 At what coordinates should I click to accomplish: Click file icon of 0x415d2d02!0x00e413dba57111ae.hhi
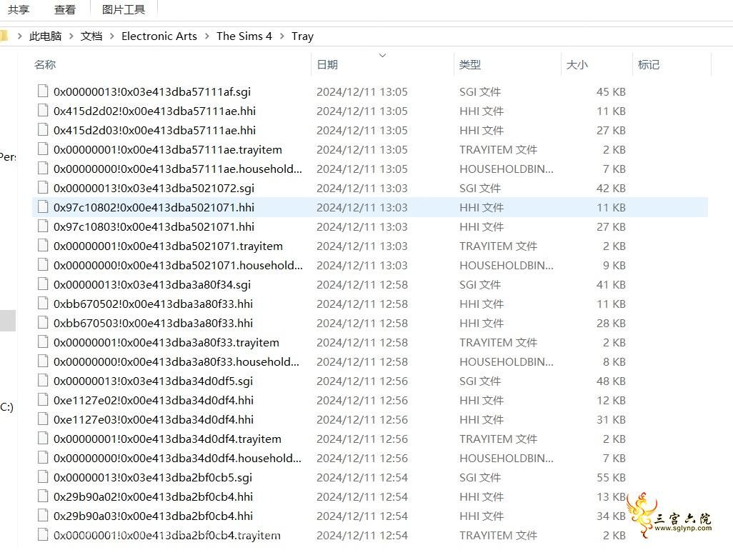[x=43, y=110]
